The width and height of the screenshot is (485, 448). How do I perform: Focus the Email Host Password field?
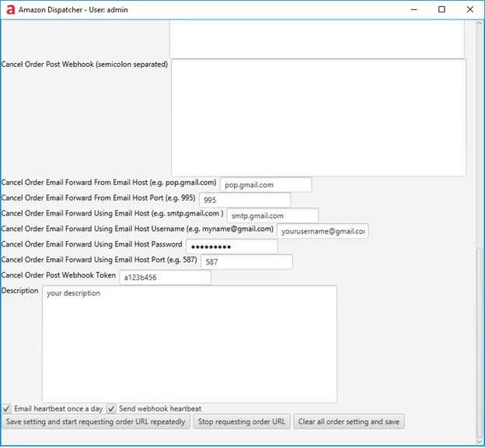click(x=232, y=247)
